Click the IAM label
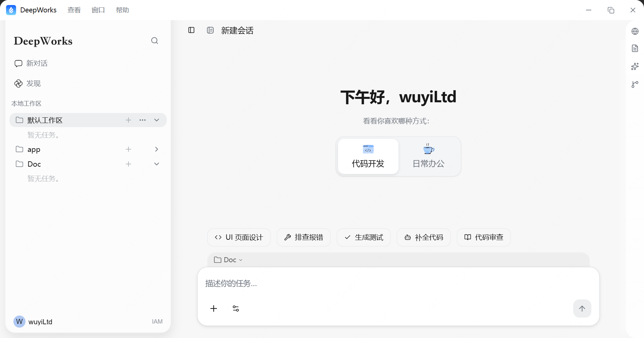Viewport: 644px width, 338px height. pyautogui.click(x=157, y=322)
